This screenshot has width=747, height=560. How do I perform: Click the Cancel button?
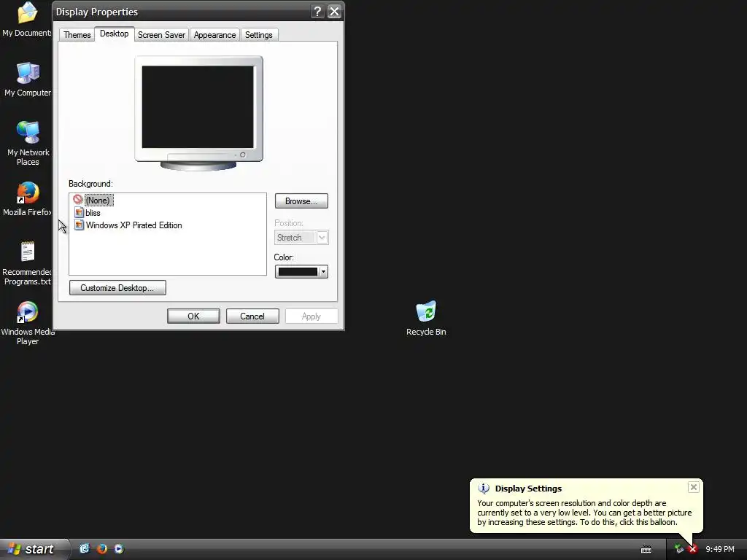pyautogui.click(x=252, y=316)
